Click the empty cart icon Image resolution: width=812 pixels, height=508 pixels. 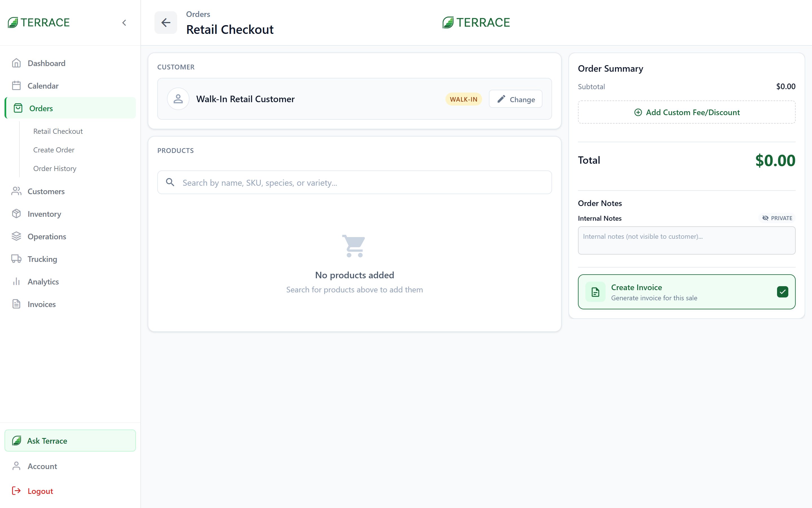[354, 246]
